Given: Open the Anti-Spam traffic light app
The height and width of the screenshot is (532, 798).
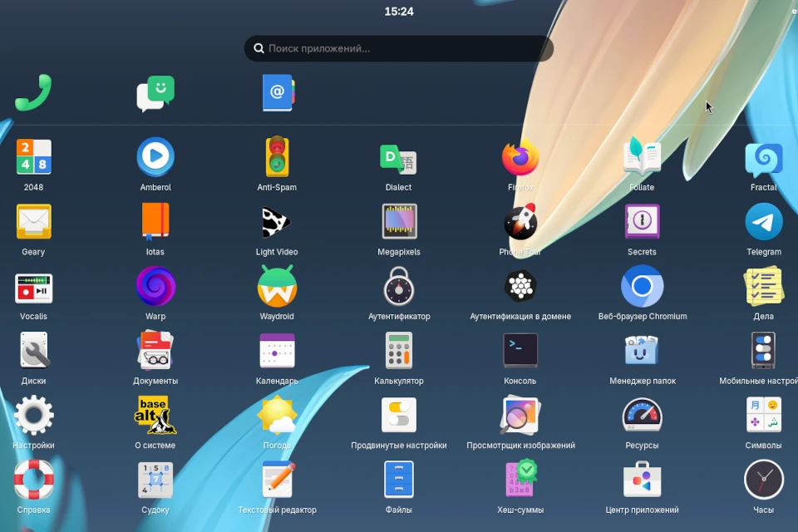Looking at the screenshot, I should pyautogui.click(x=277, y=158).
